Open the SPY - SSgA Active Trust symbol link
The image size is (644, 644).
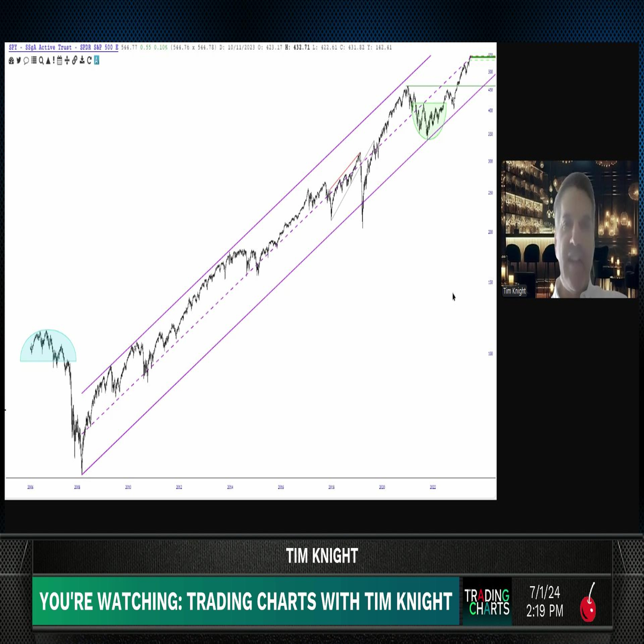click(63, 47)
